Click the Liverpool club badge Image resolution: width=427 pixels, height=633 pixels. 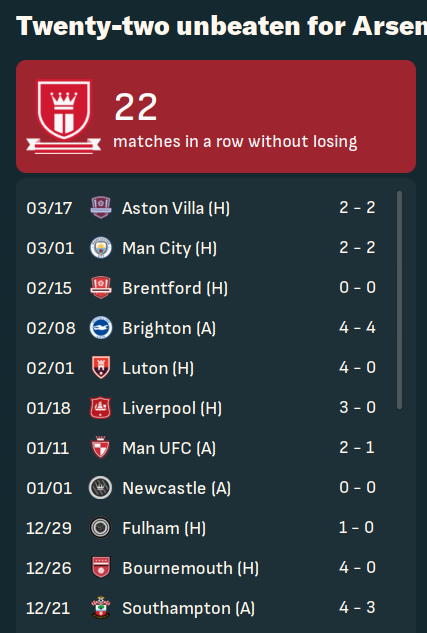pos(100,407)
